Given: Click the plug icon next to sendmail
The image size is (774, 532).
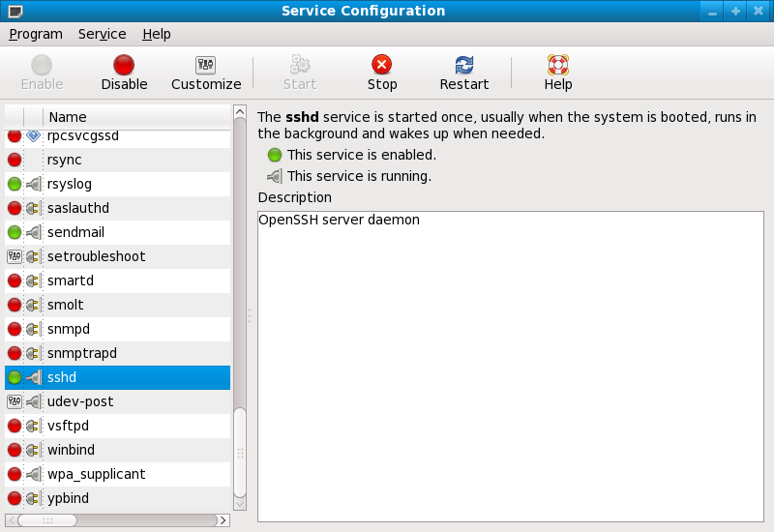Looking at the screenshot, I should [33, 232].
